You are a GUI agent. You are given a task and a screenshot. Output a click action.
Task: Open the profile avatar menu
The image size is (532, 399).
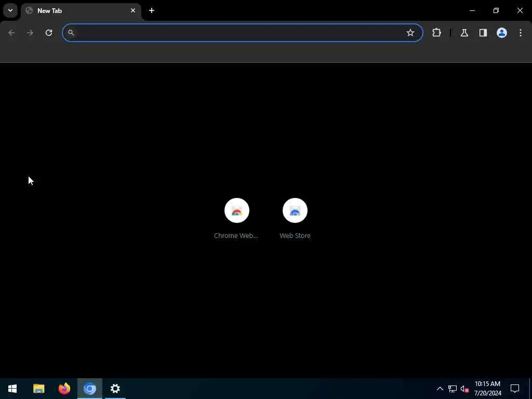click(502, 33)
